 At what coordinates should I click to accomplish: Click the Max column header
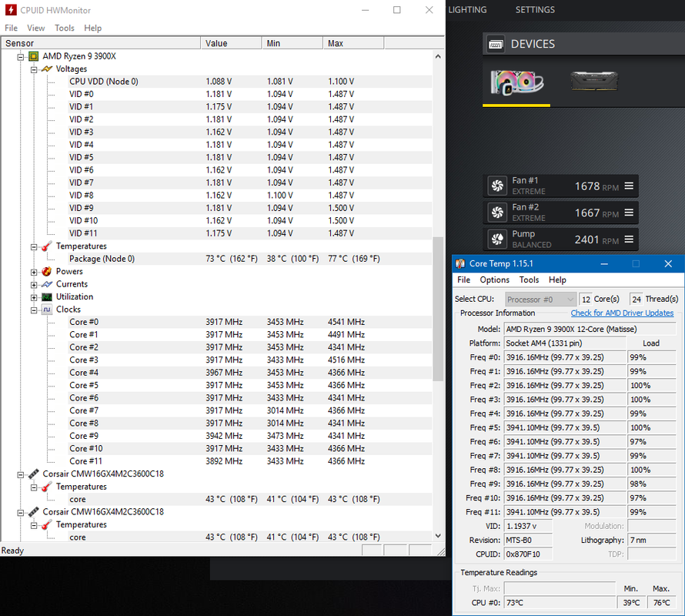353,43
